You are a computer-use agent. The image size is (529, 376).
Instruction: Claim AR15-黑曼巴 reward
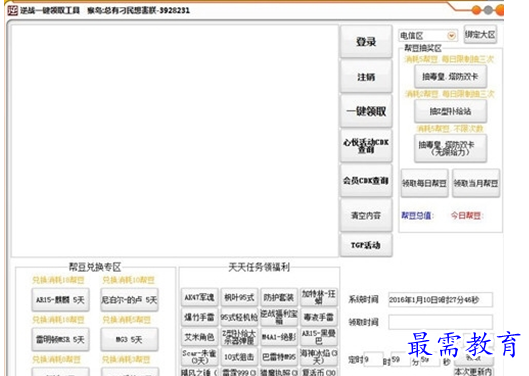tap(319, 337)
